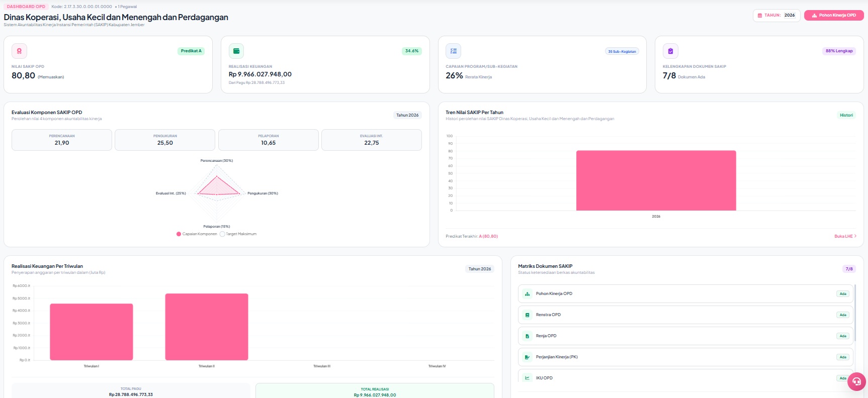Click the Capaian Program checklist icon
This screenshot has width=868, height=398.
click(453, 51)
